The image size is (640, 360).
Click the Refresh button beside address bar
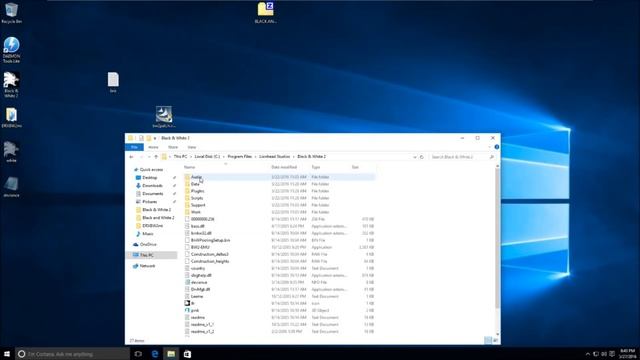[x=422, y=157]
